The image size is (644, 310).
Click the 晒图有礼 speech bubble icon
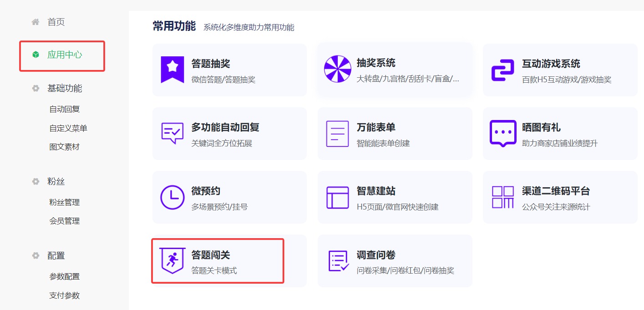click(502, 133)
